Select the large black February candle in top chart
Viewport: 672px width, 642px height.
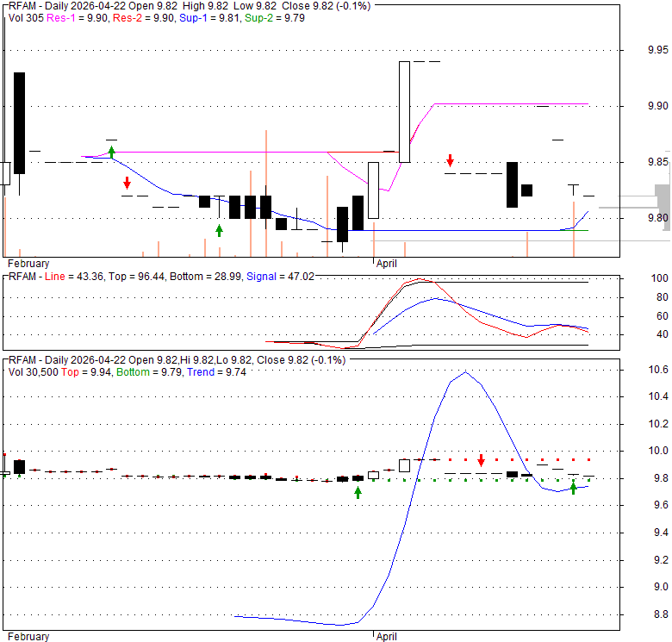19,123
